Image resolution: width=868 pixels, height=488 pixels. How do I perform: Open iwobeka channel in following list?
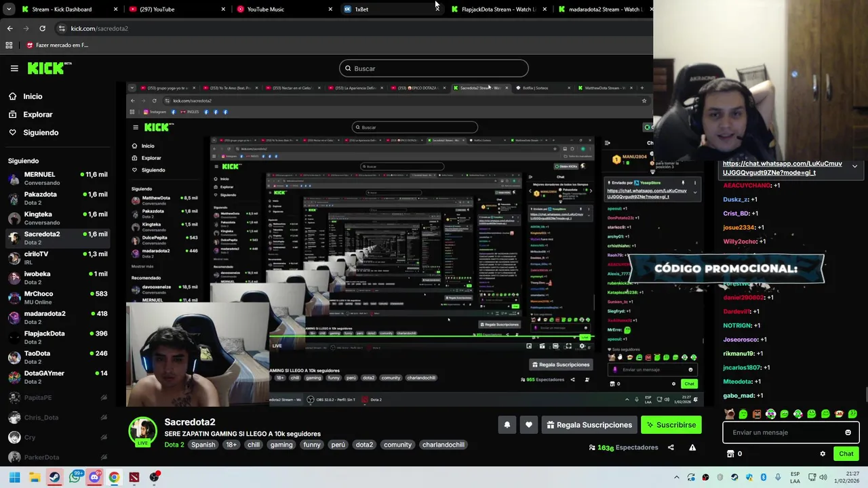[x=58, y=278]
